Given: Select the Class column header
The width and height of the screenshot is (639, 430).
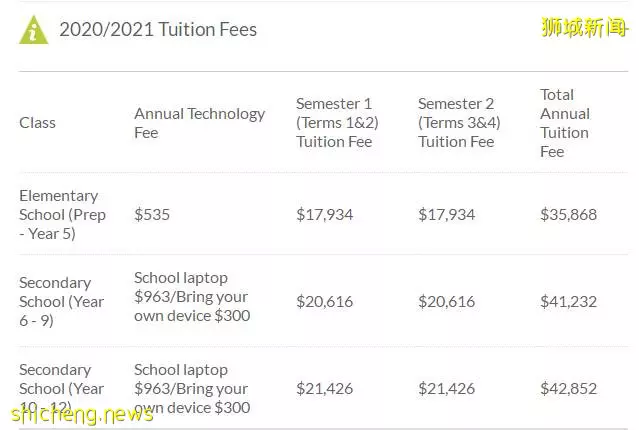Looking at the screenshot, I should (37, 123).
